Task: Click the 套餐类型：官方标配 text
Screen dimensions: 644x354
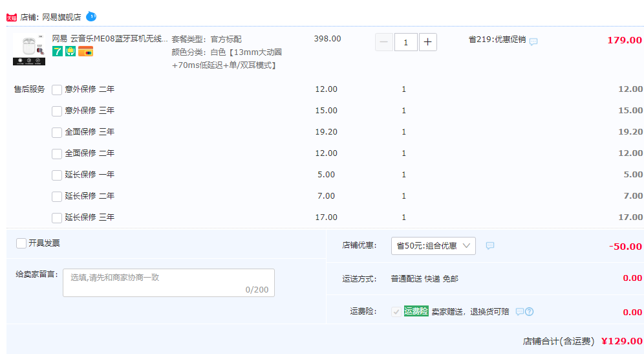Action: click(x=207, y=39)
